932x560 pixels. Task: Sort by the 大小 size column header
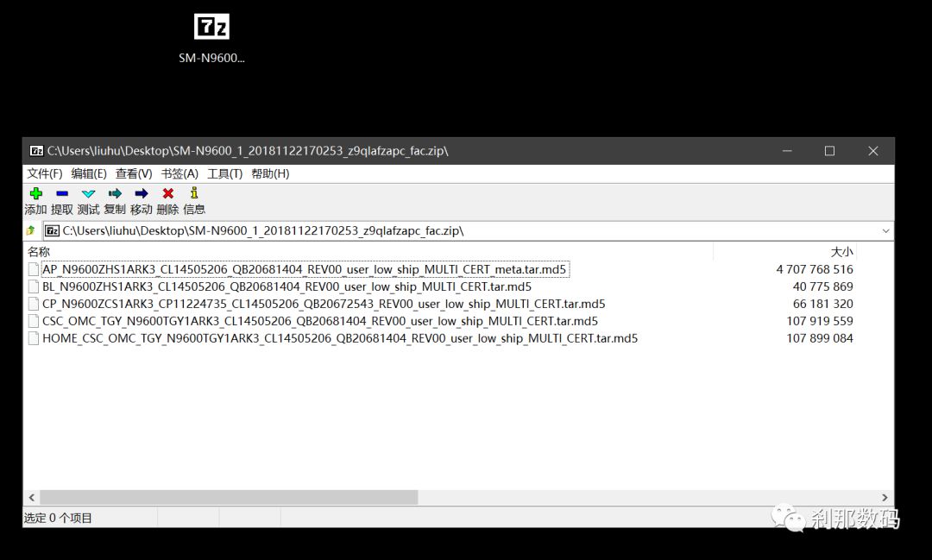pos(841,252)
